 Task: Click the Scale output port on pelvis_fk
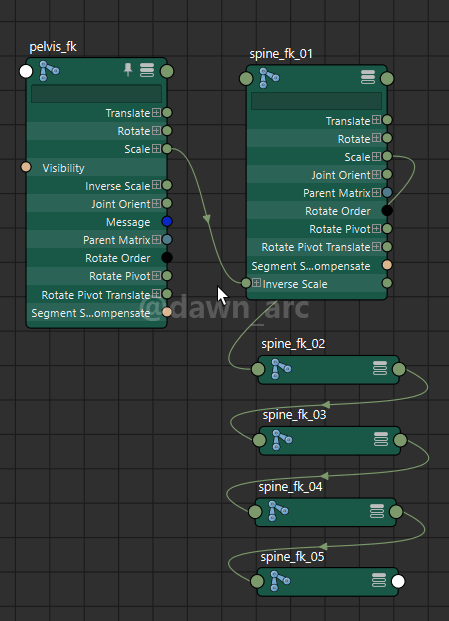tap(167, 149)
